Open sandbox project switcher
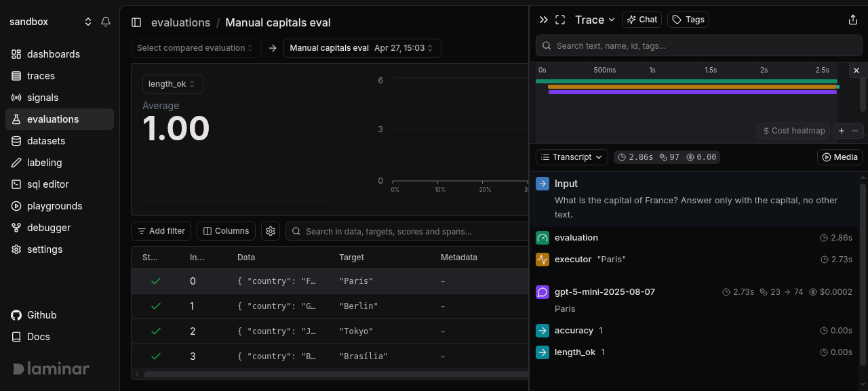This screenshot has height=391, width=868. 51,22
